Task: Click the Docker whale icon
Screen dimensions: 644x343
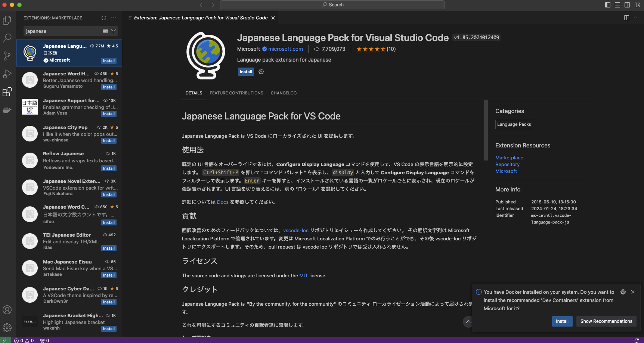Action: pyautogui.click(x=7, y=110)
